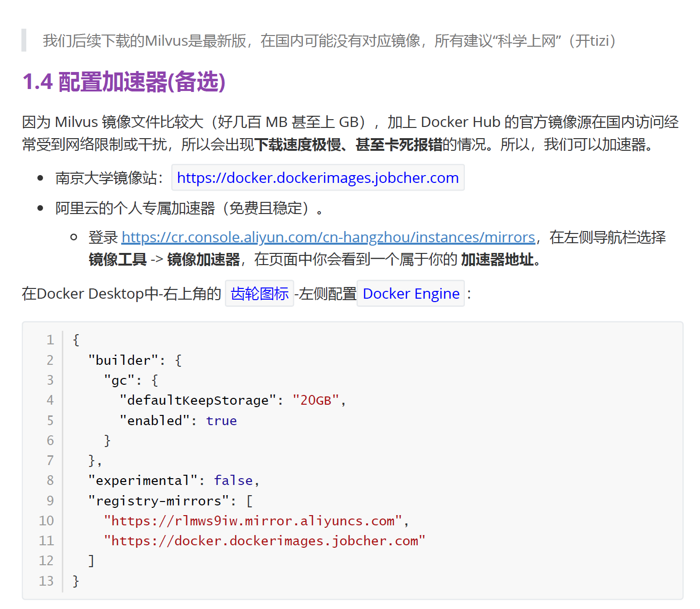The width and height of the screenshot is (700, 609).
Task: Click line number 7 in the code gutter
Action: [x=50, y=460]
